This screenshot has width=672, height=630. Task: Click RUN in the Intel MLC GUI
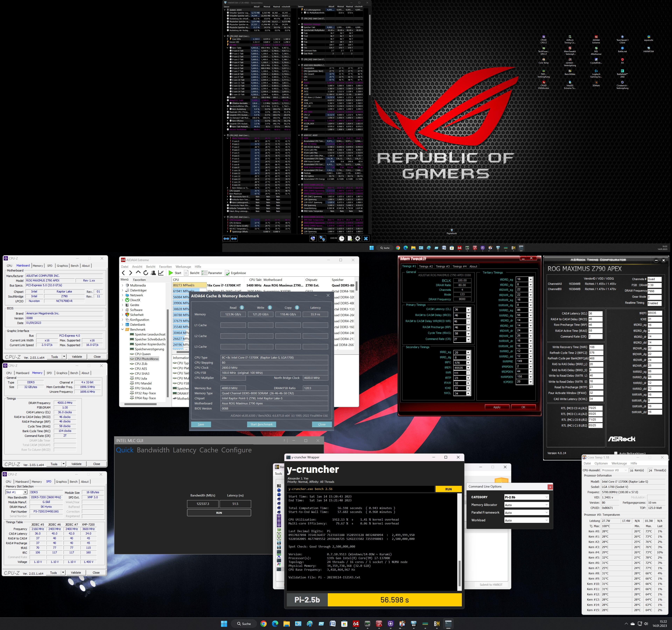click(x=219, y=513)
